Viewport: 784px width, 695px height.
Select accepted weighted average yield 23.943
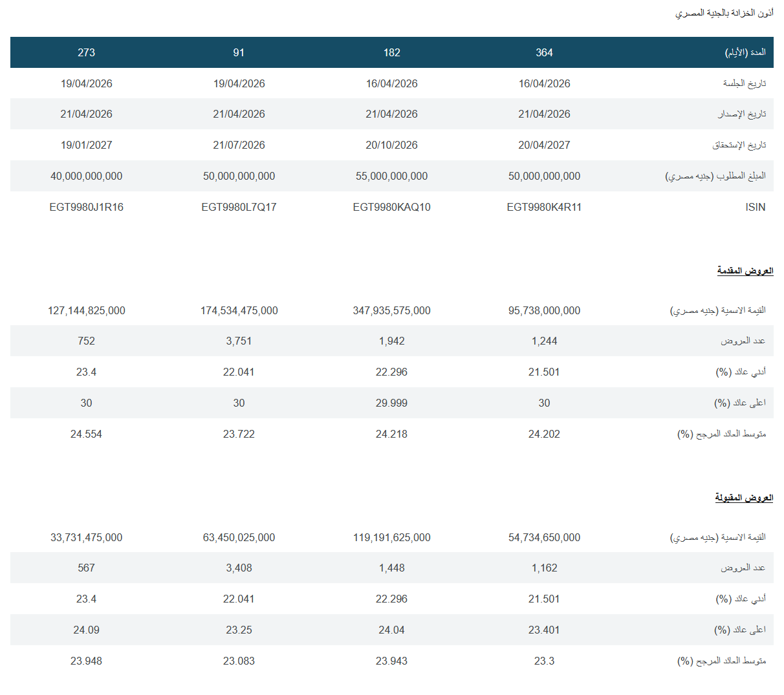[391, 661]
